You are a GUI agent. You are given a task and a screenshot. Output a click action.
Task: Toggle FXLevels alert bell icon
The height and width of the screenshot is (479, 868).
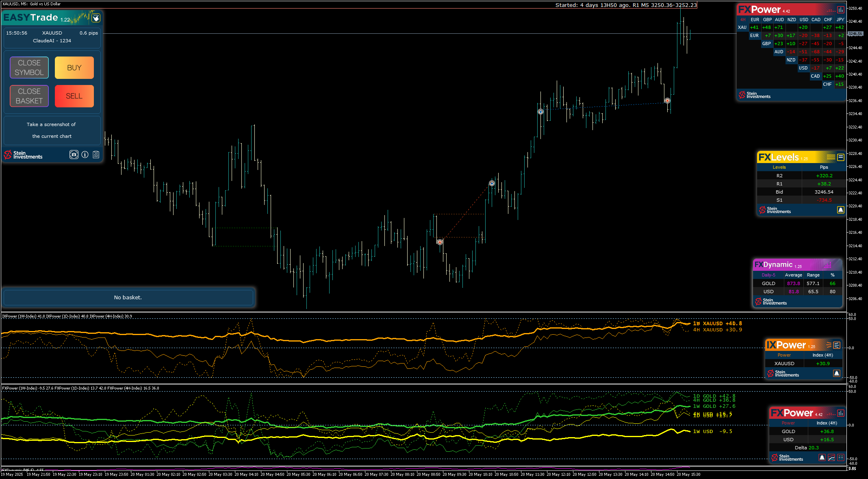click(841, 210)
